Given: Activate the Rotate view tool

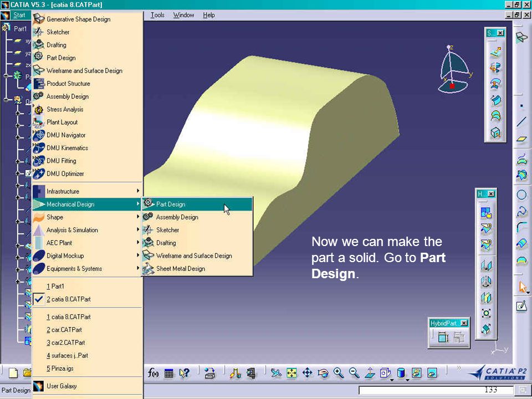Looking at the screenshot, I should click(x=323, y=373).
